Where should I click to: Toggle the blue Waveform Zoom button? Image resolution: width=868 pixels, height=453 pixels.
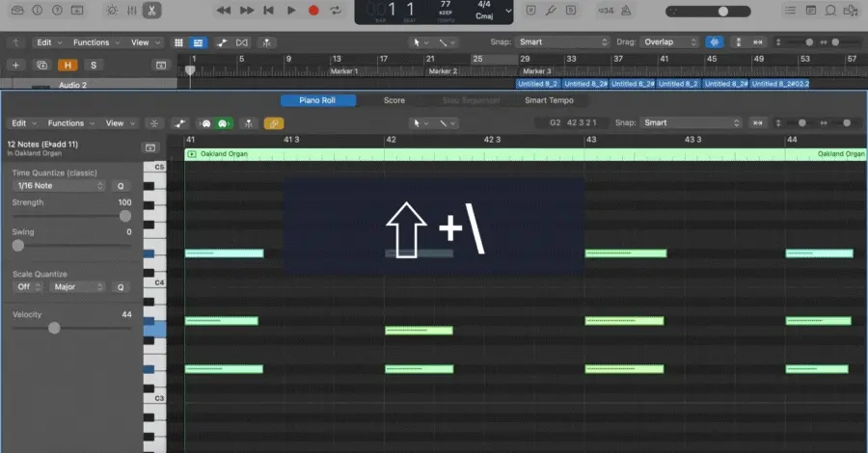click(x=715, y=42)
